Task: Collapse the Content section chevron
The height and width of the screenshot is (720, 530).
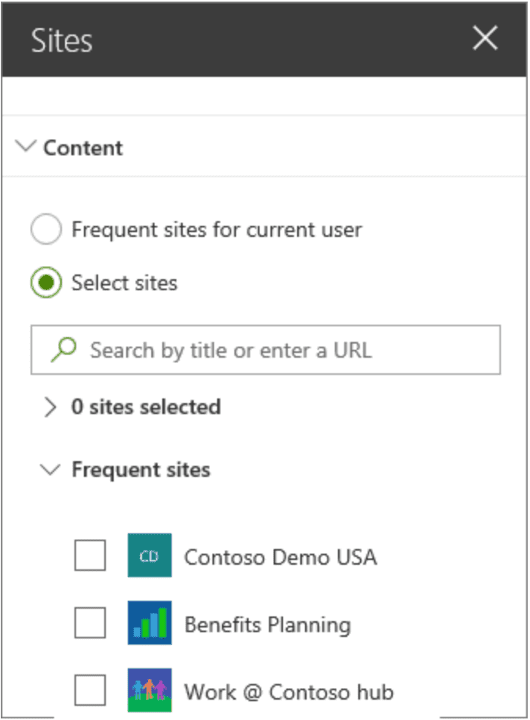Action: pos(26,146)
